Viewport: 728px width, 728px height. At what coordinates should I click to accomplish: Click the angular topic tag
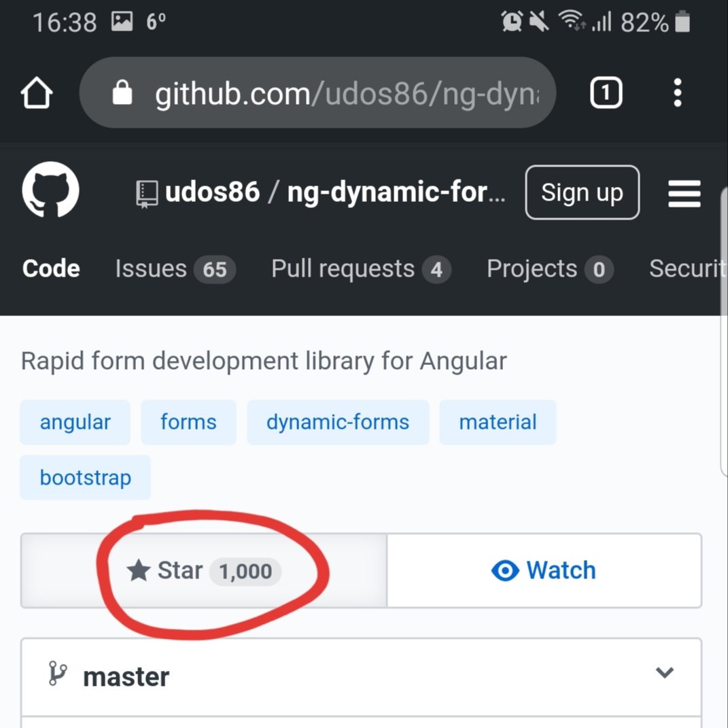(x=75, y=422)
